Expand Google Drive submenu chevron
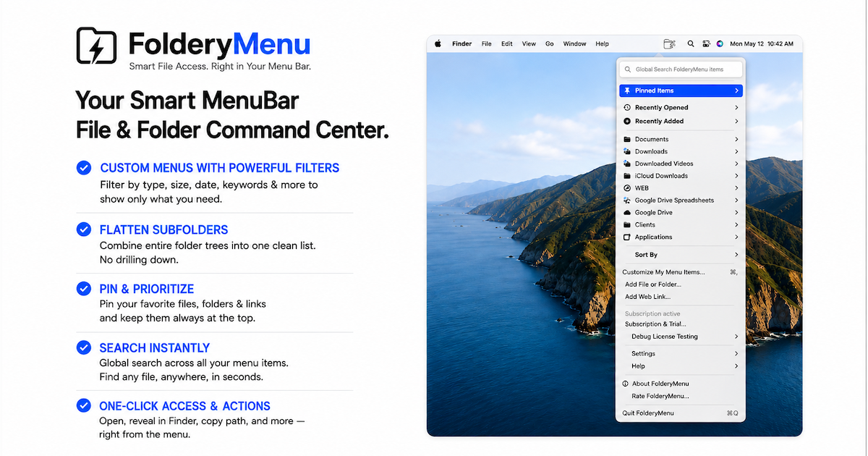868x456 pixels. click(736, 213)
